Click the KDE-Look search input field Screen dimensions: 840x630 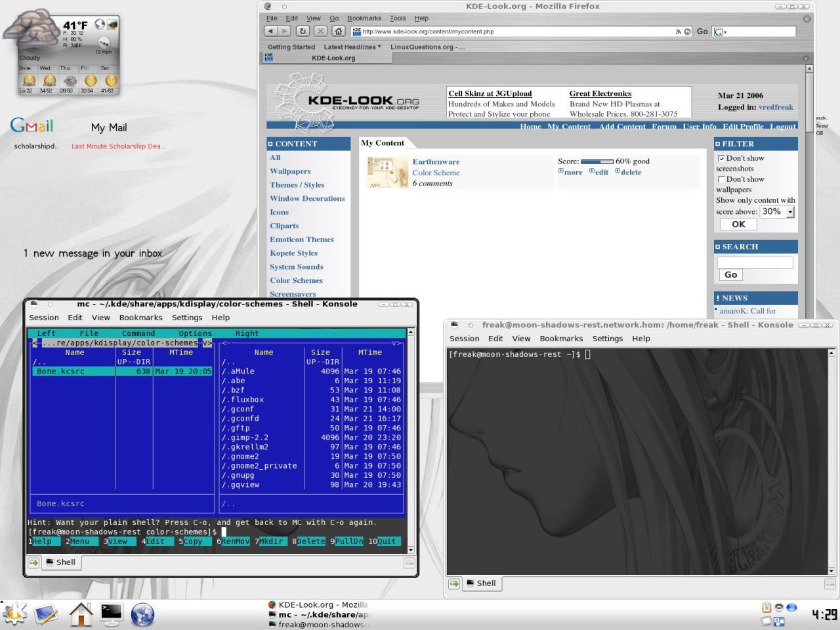coord(755,262)
